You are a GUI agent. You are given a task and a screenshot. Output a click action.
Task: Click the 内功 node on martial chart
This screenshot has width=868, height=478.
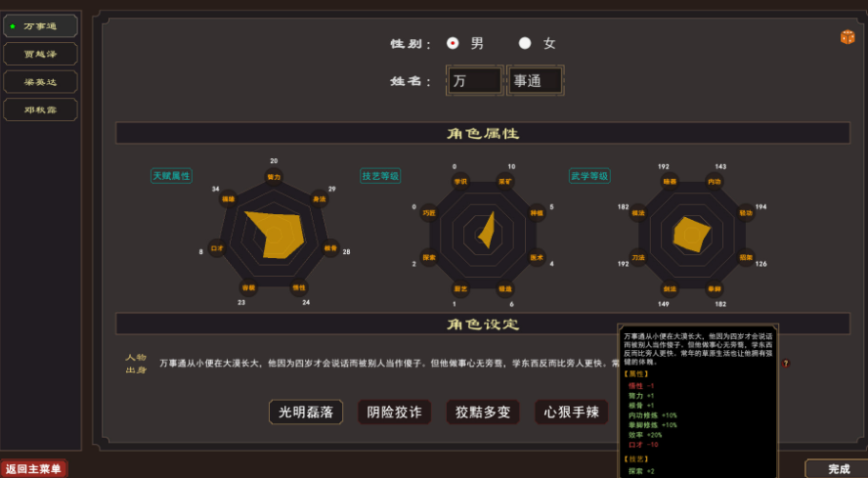[x=715, y=181]
